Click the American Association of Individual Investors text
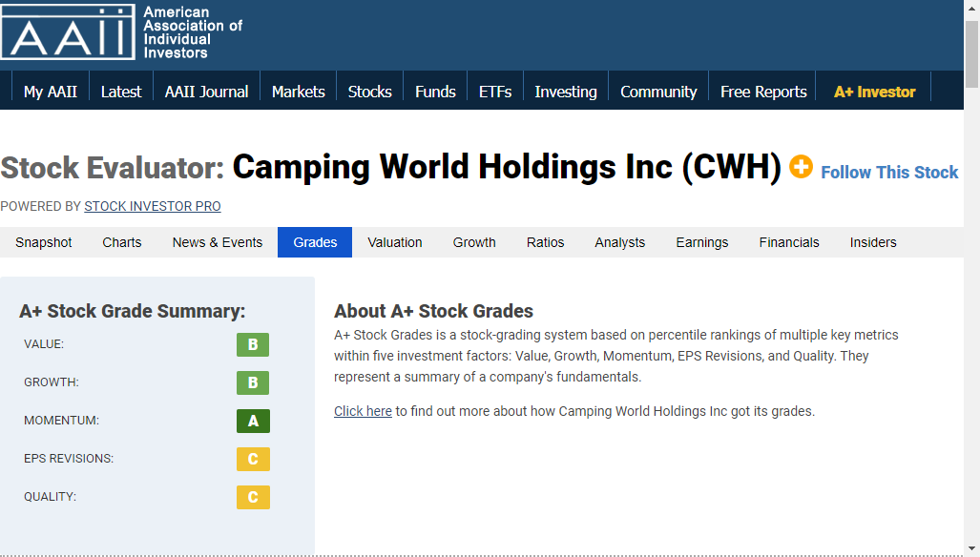This screenshot has height=557, width=980. [x=193, y=32]
